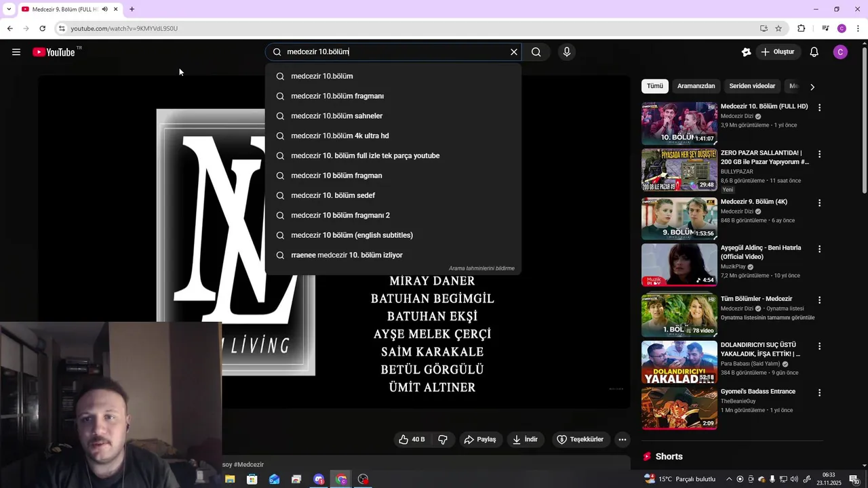The width and height of the screenshot is (868, 488).
Task: Open Gyomei's Badass Entrance title
Action: [757, 392]
